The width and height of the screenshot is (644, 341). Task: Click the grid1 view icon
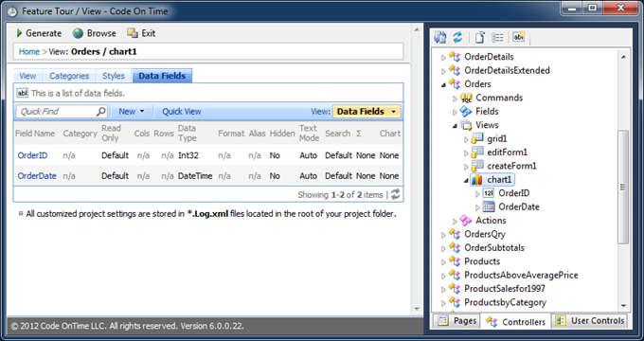[x=477, y=138]
